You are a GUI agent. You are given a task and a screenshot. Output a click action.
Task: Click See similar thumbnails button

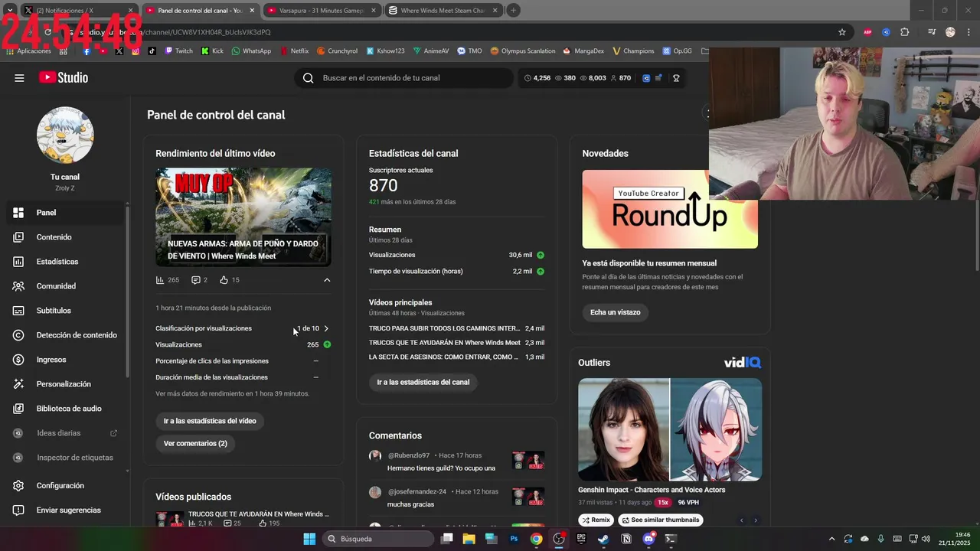point(660,520)
